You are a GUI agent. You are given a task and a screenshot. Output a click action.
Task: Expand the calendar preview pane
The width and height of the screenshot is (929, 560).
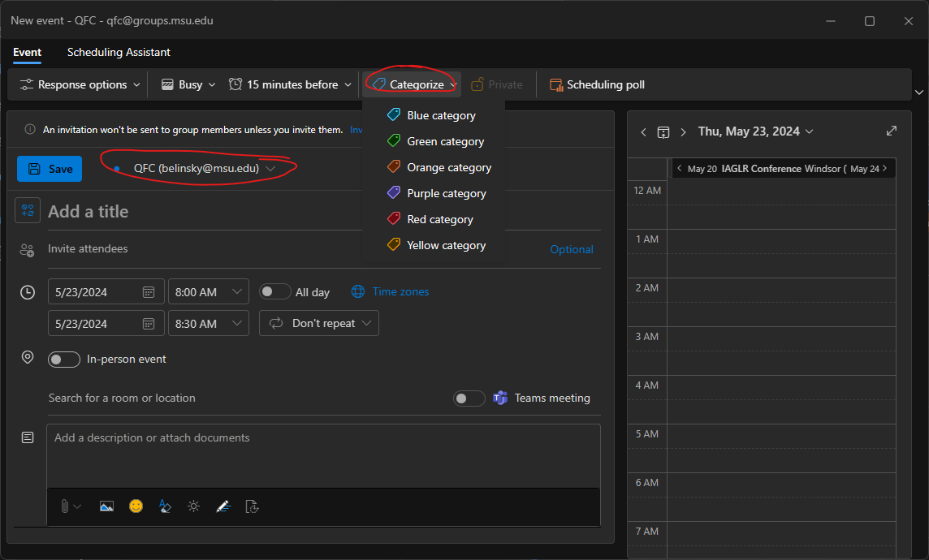pyautogui.click(x=891, y=131)
